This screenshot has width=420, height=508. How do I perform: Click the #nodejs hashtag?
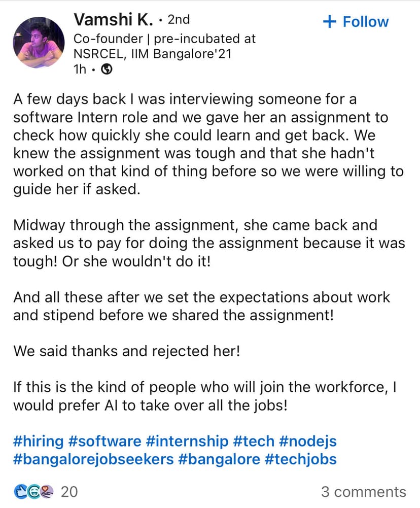pos(307,441)
